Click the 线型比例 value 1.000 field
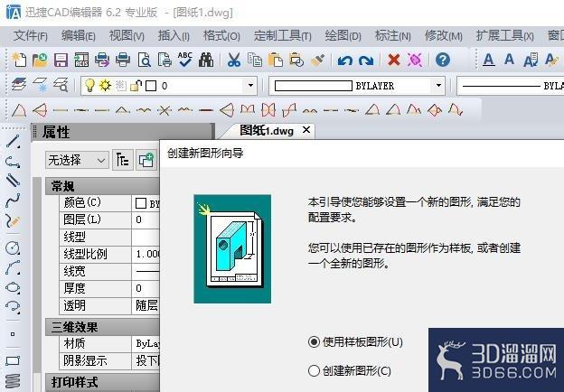Image resolution: width=564 pixels, height=392 pixels. (x=146, y=254)
